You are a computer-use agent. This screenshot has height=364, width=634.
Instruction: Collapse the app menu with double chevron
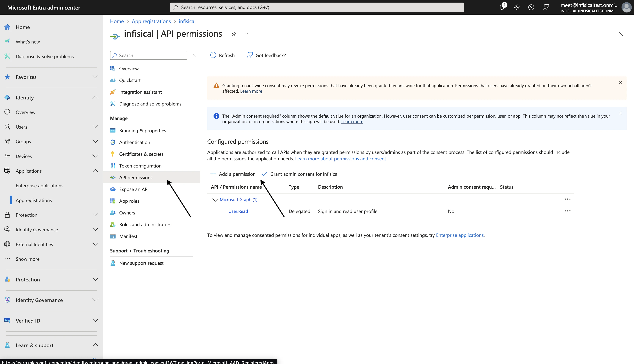click(194, 55)
